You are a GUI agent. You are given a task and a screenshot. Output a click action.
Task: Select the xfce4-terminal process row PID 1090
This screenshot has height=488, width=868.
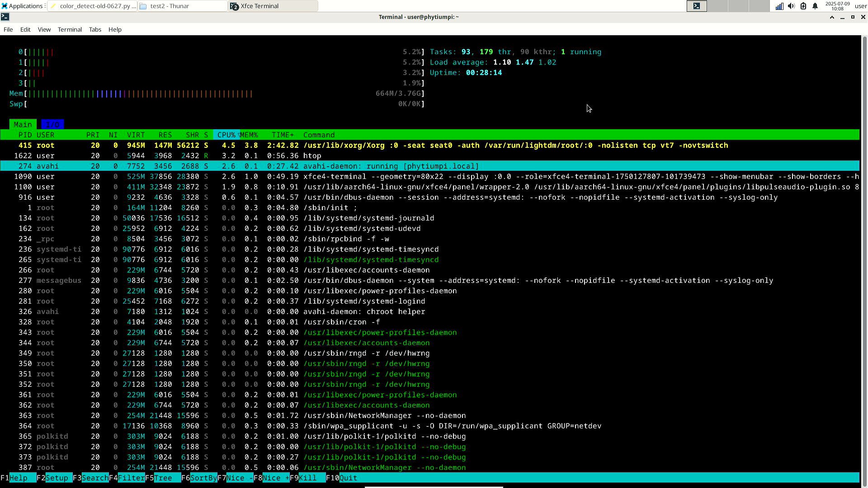click(x=429, y=177)
